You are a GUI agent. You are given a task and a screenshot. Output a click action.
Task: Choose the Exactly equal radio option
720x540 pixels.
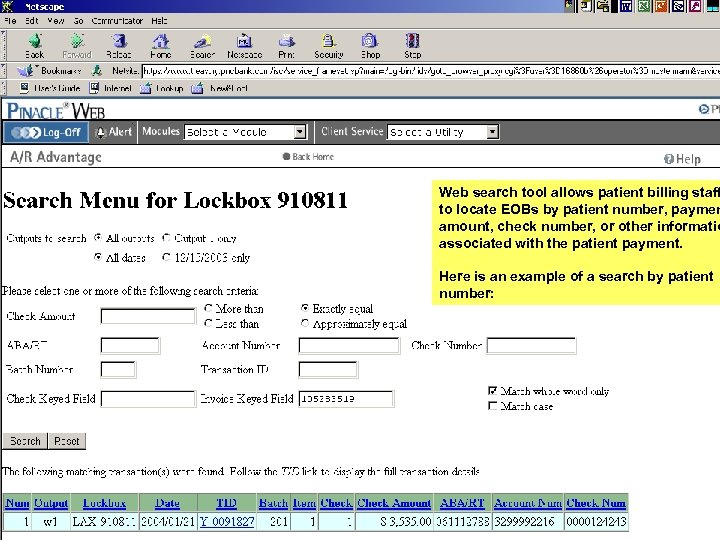(x=305, y=308)
